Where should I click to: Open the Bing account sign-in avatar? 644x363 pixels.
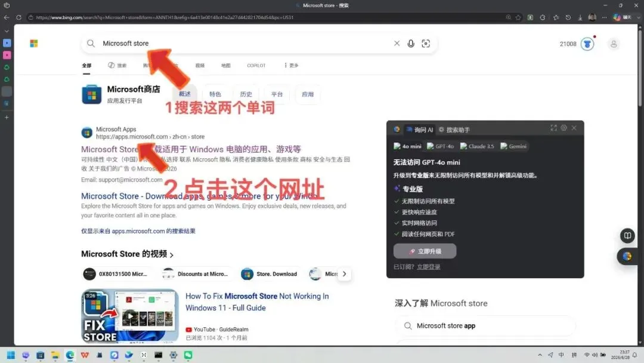[x=614, y=44]
